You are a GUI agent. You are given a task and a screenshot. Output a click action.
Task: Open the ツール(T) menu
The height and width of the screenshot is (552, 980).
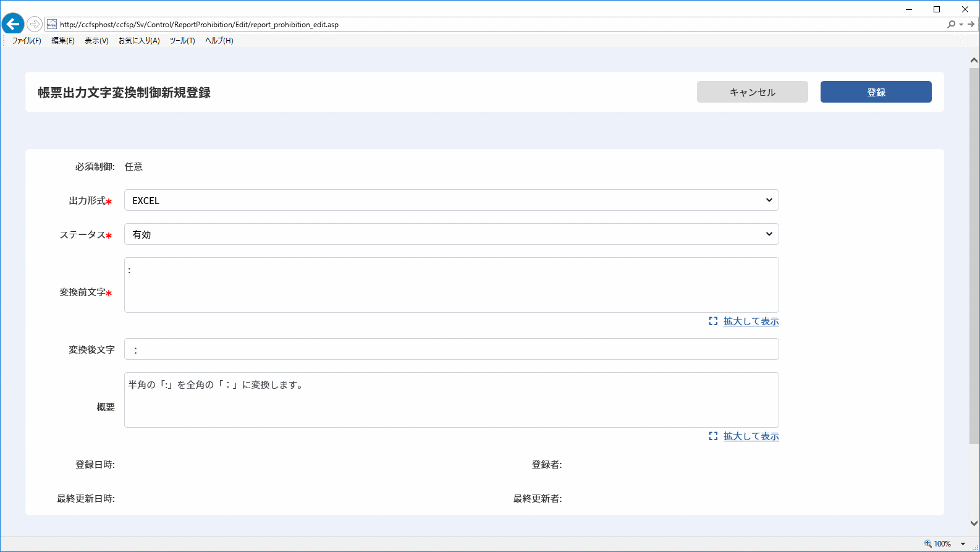[x=182, y=41]
